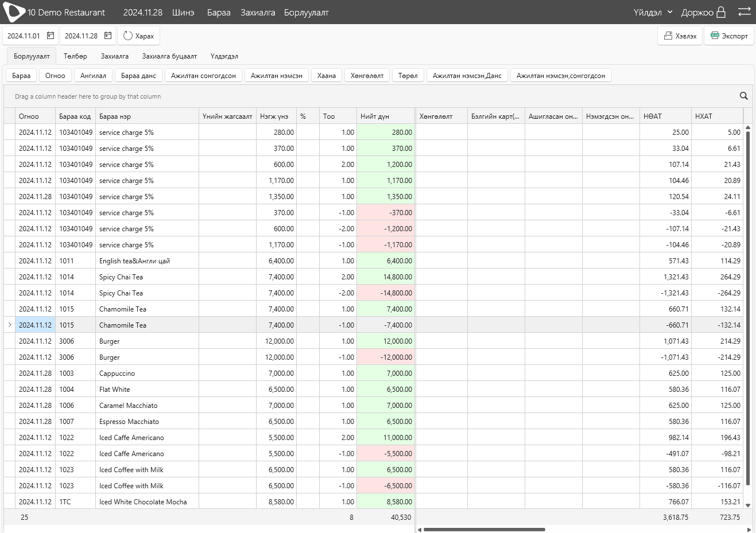The width and height of the screenshot is (756, 533).
Task: Open end date calendar picker icon
Action: pyautogui.click(x=108, y=36)
